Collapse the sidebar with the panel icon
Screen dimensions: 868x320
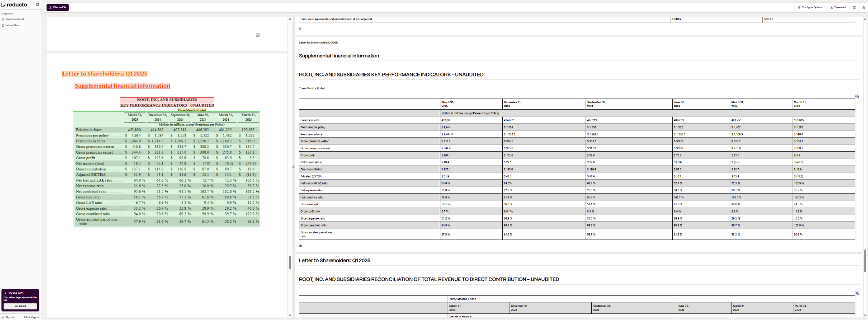coord(38,5)
